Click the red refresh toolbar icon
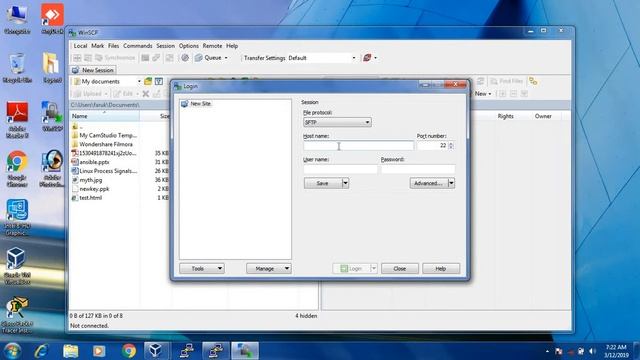Screen dimensions: 640x360 click(x=367, y=58)
